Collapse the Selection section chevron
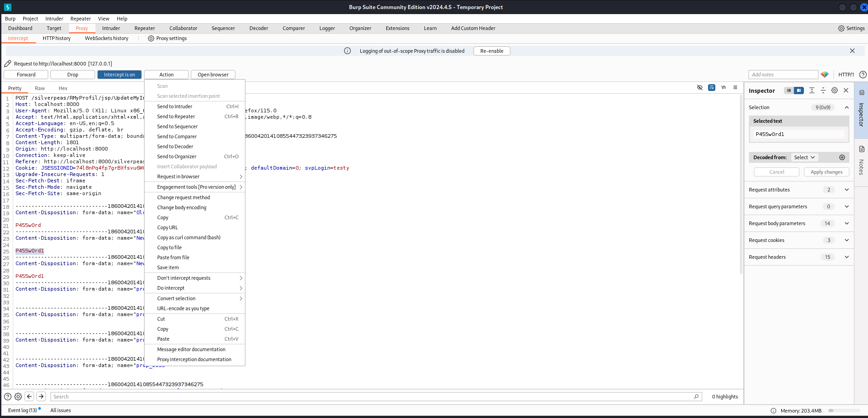Screen dimensions: 868x418 (x=847, y=107)
